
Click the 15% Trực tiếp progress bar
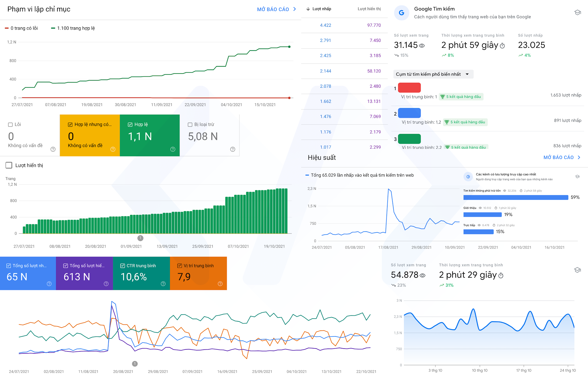click(x=478, y=232)
